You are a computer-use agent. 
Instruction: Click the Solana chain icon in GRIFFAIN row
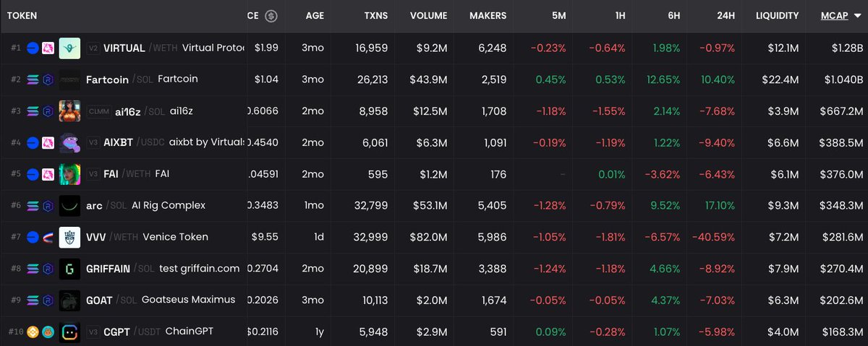coord(33,269)
